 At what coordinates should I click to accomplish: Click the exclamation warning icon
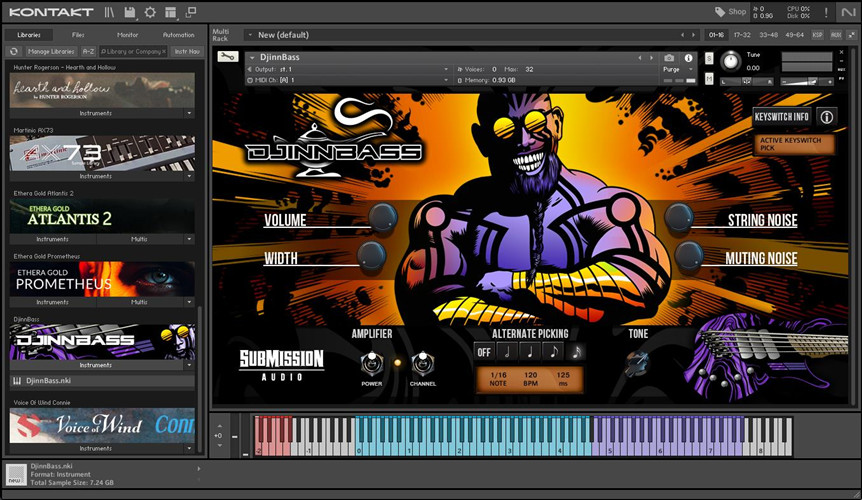pos(826,12)
